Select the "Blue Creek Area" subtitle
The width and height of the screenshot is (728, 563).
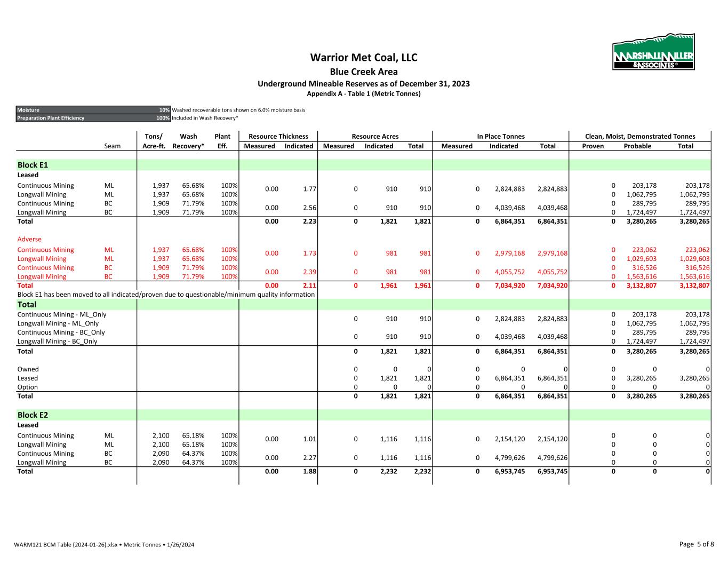coord(364,72)
